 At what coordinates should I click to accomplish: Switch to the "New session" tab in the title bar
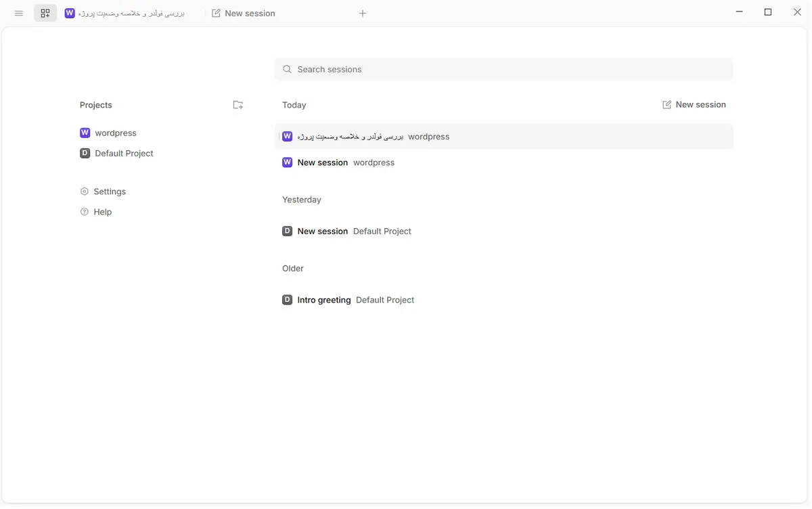[244, 13]
